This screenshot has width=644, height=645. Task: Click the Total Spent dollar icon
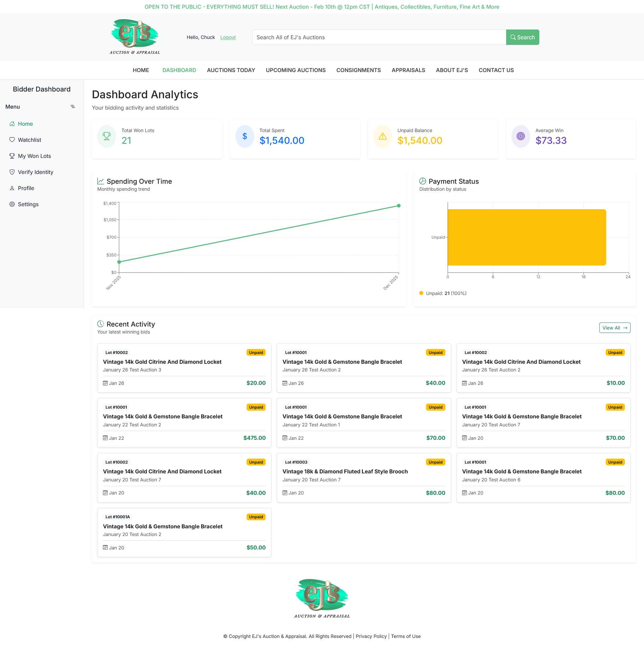245,136
